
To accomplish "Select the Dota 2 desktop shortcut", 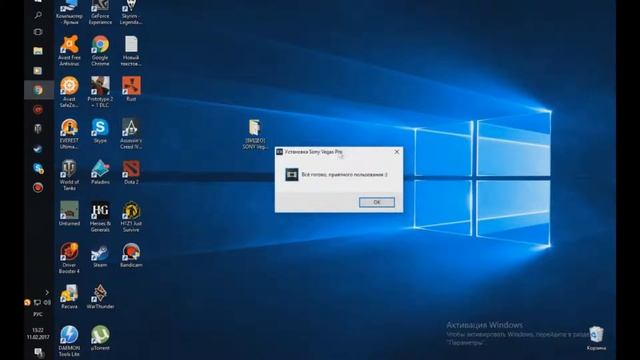I will [131, 172].
